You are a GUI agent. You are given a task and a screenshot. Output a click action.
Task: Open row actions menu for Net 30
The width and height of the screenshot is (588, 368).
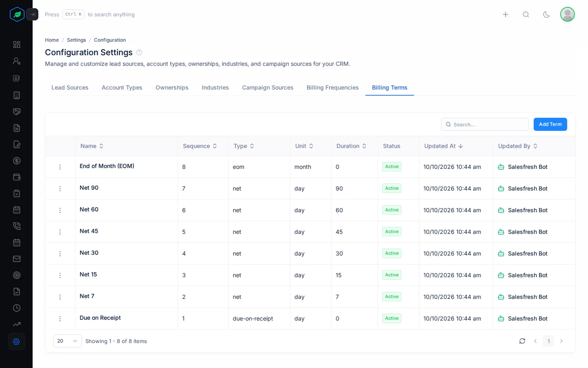coord(60,254)
